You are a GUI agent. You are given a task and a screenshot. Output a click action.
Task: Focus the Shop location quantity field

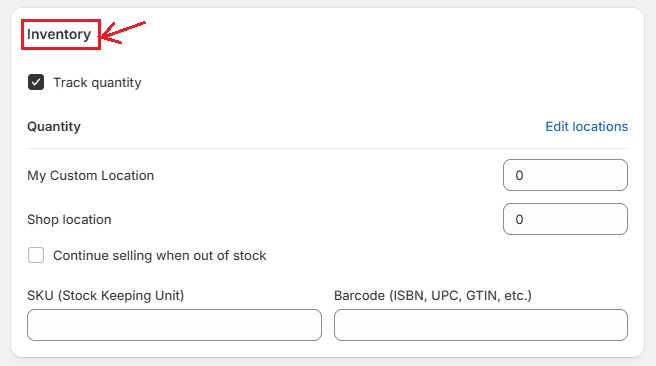(565, 219)
